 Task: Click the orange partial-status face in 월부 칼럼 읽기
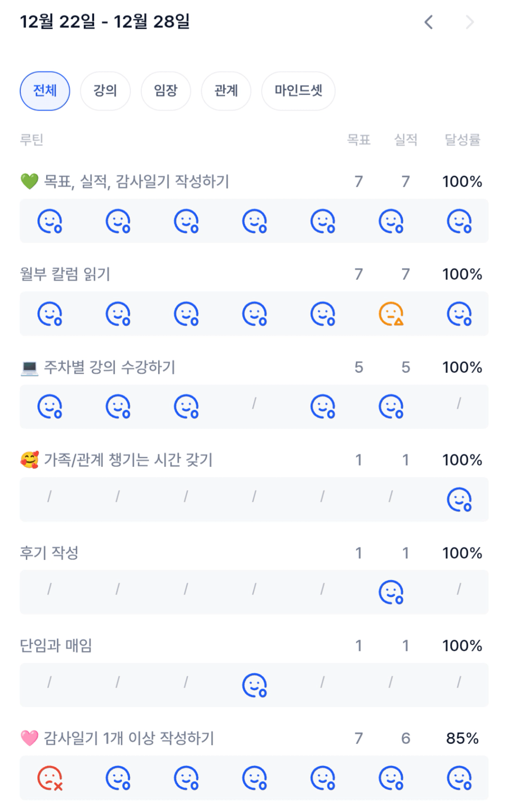[x=391, y=314]
